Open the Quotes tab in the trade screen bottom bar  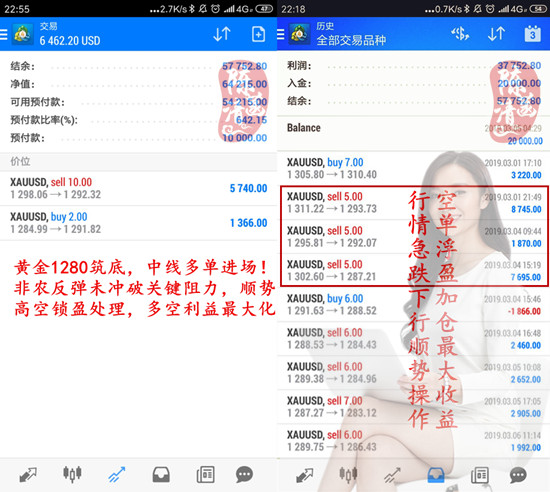28,475
